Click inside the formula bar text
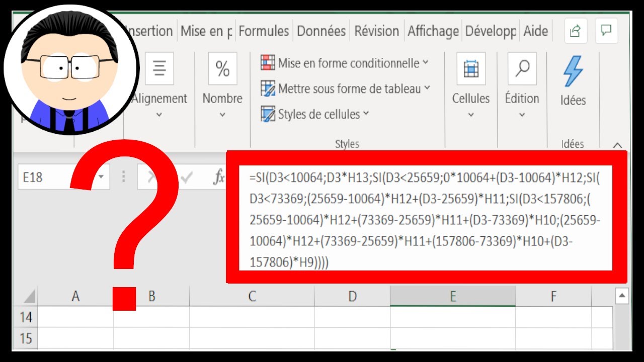The height and width of the screenshot is (362, 644). coord(425,220)
